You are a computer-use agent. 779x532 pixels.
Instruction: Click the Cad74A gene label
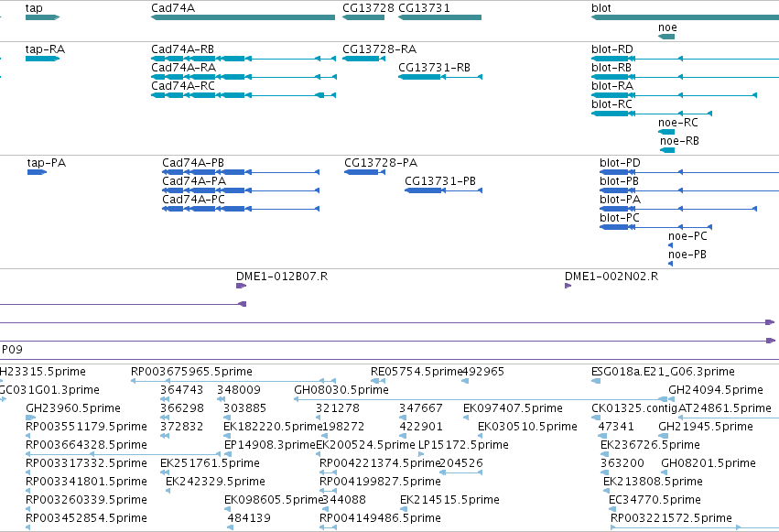tap(173, 8)
